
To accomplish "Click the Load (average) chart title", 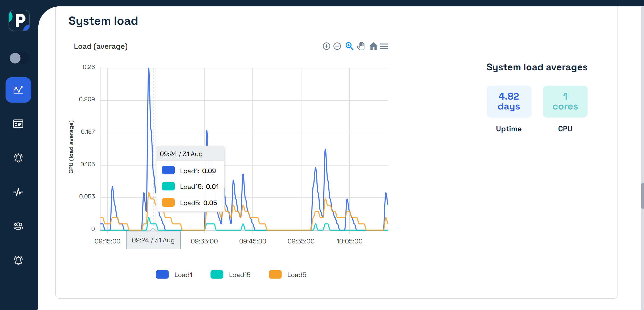I will click(x=101, y=46).
